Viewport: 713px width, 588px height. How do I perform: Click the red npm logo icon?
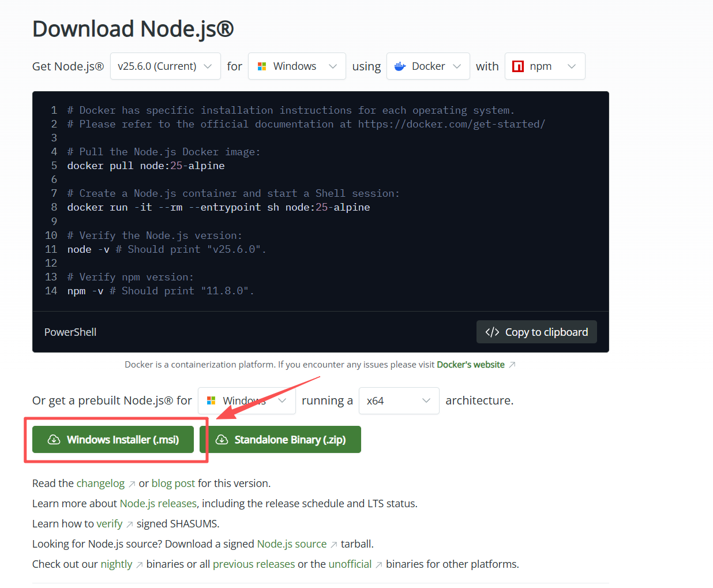[518, 66]
